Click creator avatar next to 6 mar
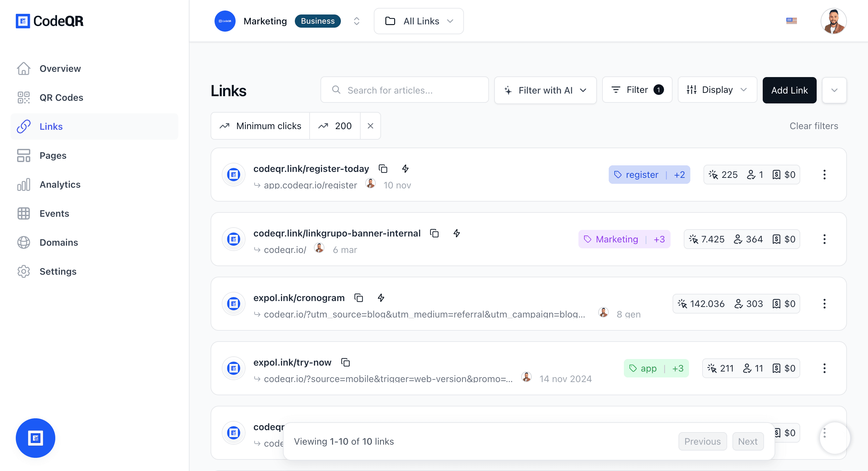This screenshot has width=868, height=471. [319, 248]
